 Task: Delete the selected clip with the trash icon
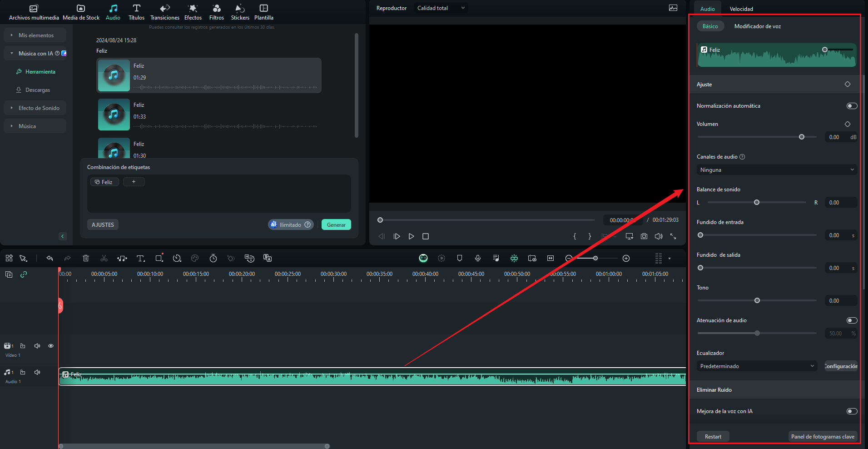click(86, 258)
